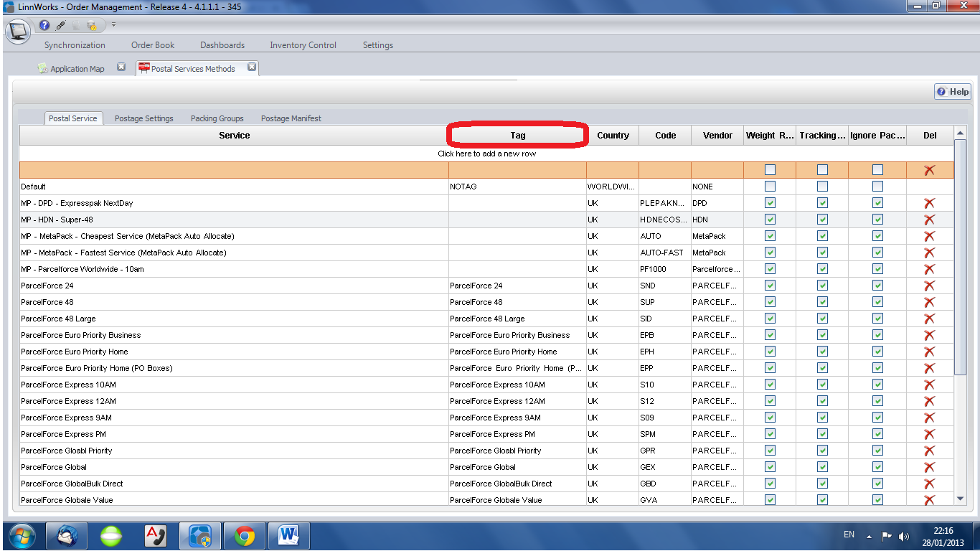Open the Order Book menu
The height and width of the screenshot is (551, 980).
(x=153, y=45)
